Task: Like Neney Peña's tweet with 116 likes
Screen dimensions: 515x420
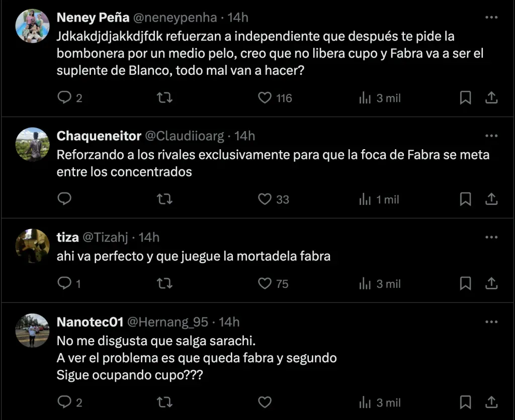Action: point(265,97)
